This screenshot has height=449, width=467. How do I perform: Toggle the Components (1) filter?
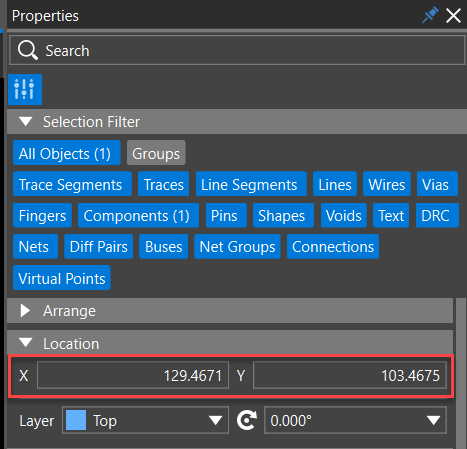point(138,215)
